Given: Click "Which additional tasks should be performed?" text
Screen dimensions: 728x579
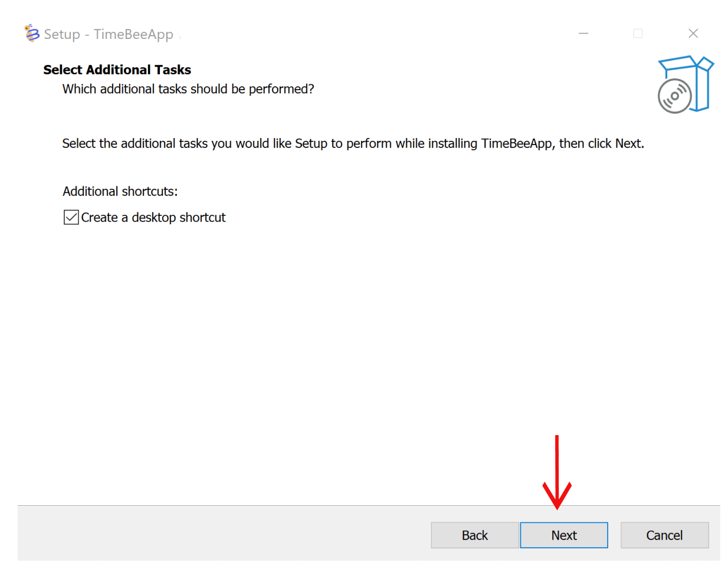Looking at the screenshot, I should (x=188, y=89).
